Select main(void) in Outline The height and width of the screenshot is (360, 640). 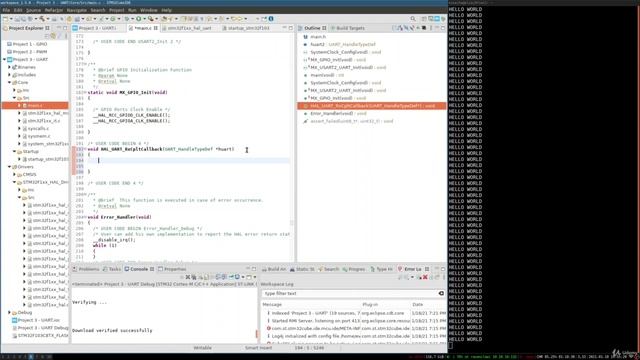[327, 75]
